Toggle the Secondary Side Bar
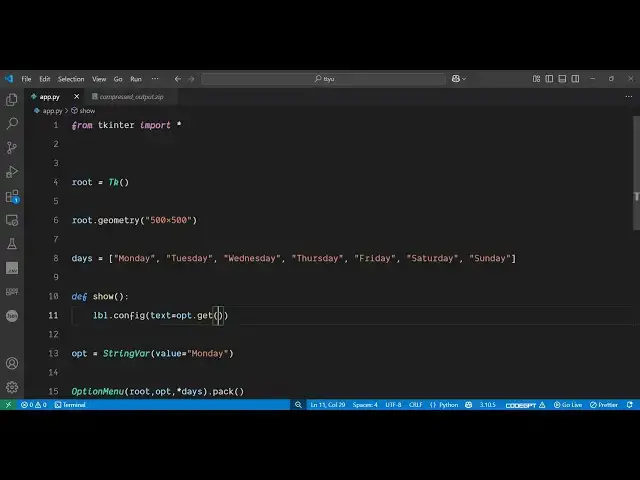 [575, 79]
